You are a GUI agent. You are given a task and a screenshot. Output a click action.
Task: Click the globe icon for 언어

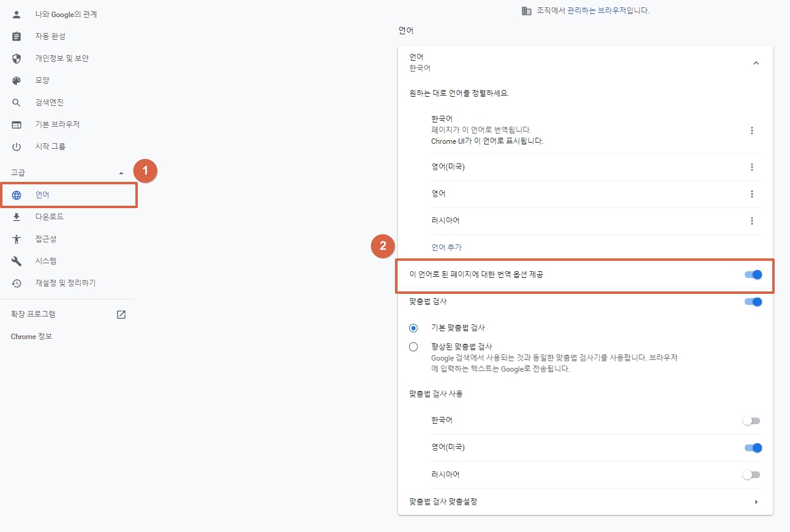[x=17, y=195]
